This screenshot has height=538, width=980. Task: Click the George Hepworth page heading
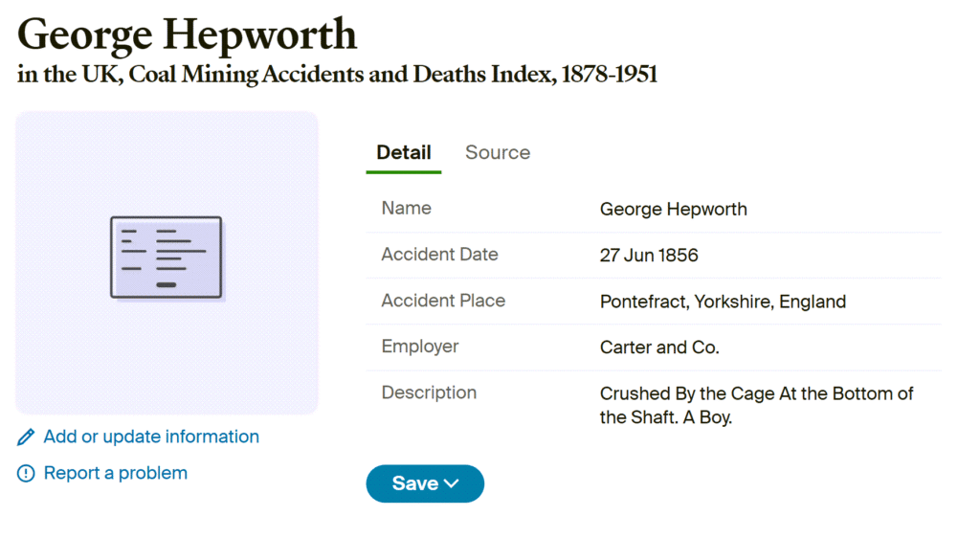[x=187, y=34]
